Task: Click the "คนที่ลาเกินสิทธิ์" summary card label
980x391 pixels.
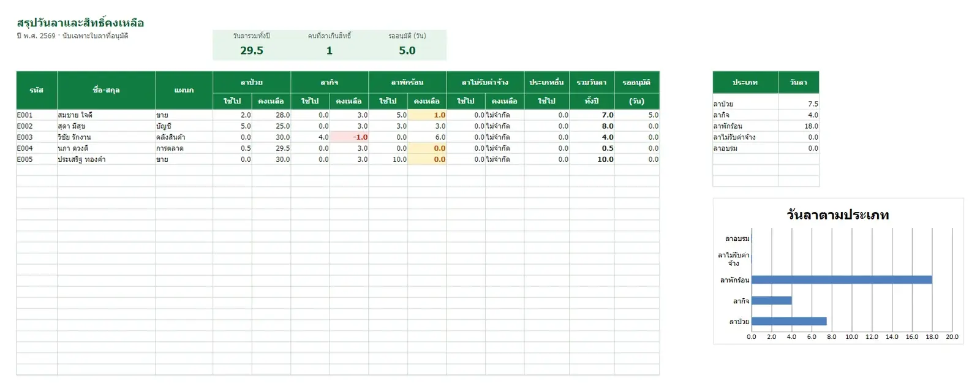Action: [330, 36]
